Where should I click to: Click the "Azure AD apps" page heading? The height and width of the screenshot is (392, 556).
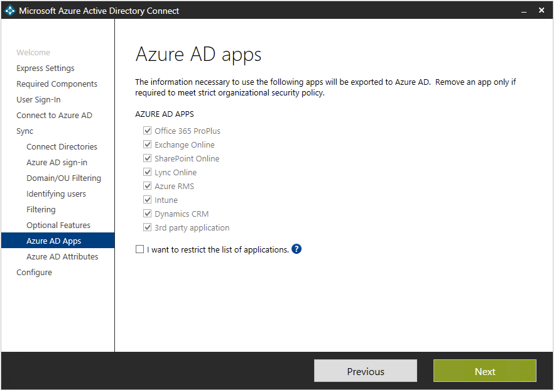(x=199, y=55)
